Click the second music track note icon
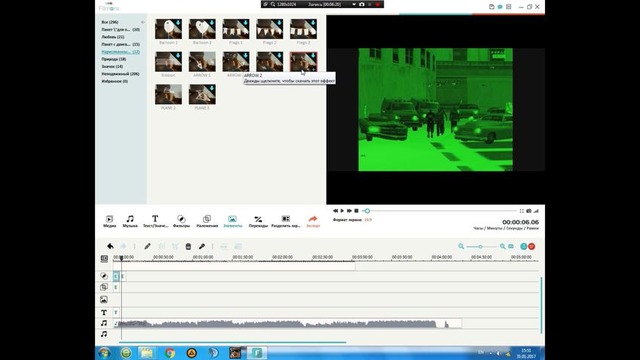Viewport: 640px width, 360px height. click(x=104, y=334)
